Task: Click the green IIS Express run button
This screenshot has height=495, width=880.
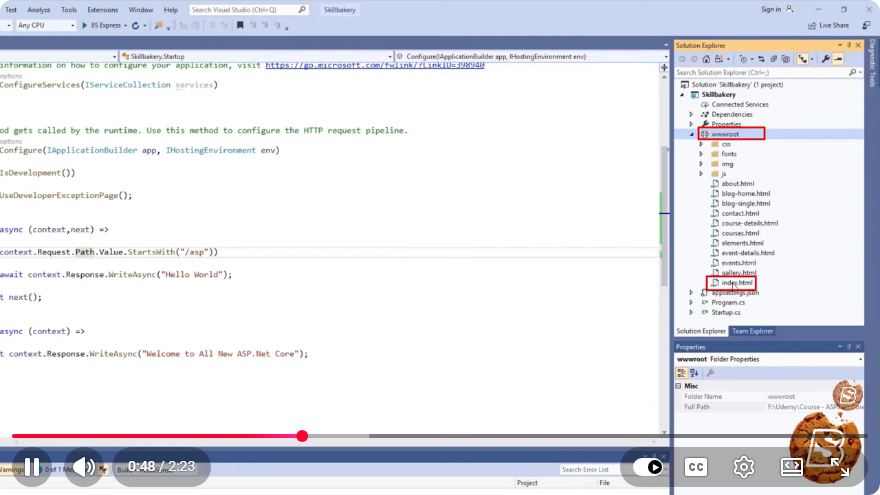Action: pyautogui.click(x=84, y=25)
